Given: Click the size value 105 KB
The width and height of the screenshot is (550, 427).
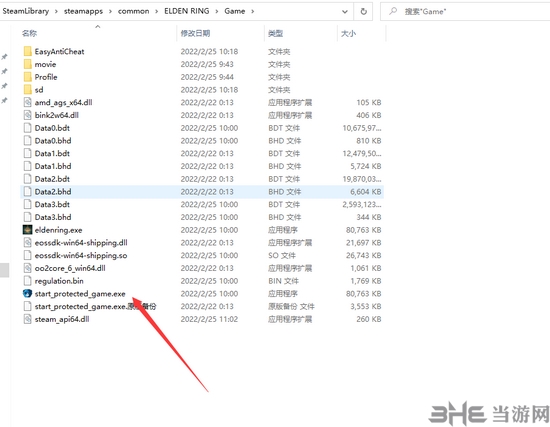Looking at the screenshot, I should tap(369, 102).
